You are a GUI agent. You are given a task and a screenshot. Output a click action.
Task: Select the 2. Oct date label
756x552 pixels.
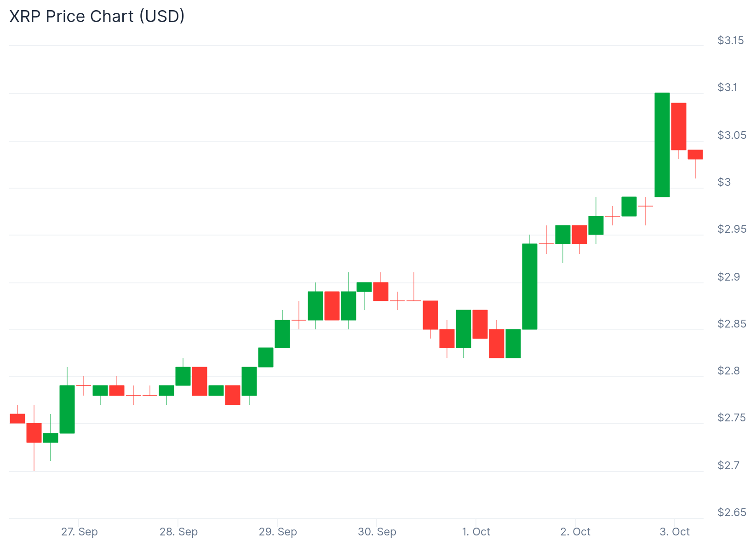point(575,532)
